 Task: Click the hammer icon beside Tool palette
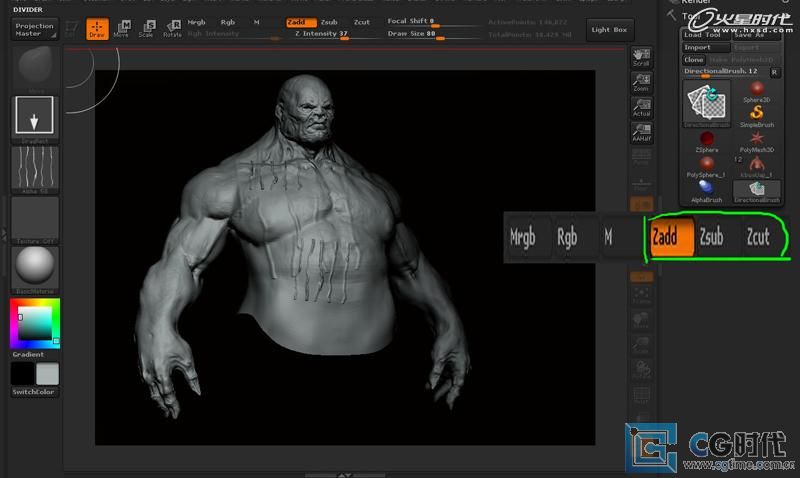(x=671, y=15)
